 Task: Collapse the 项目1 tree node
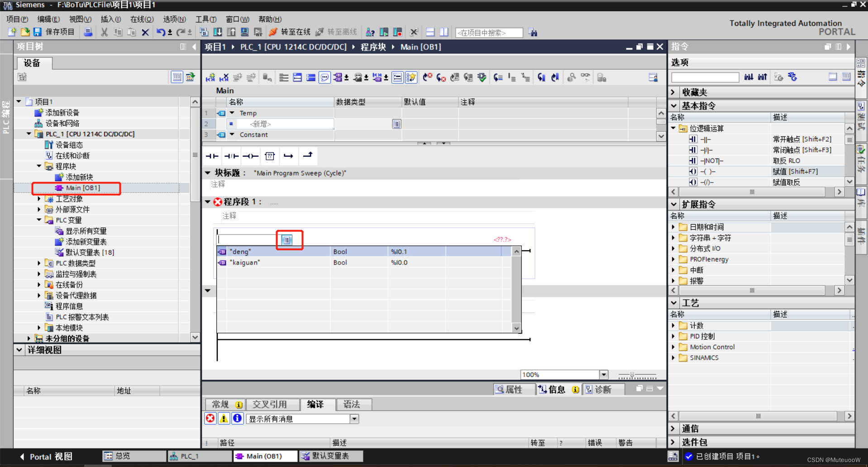(x=19, y=101)
